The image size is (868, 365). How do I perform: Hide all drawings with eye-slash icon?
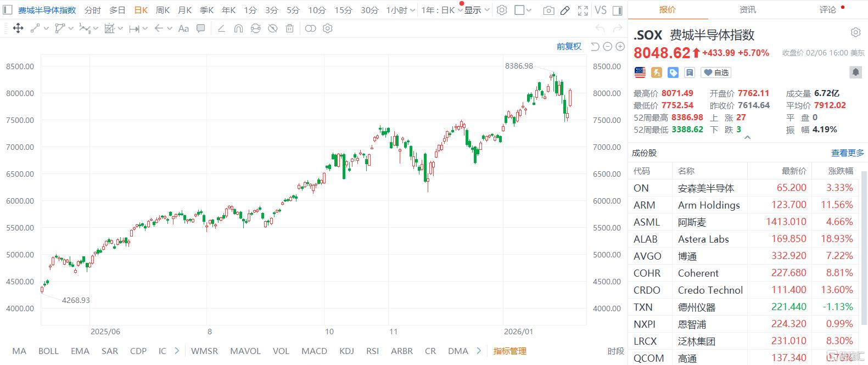tap(272, 29)
